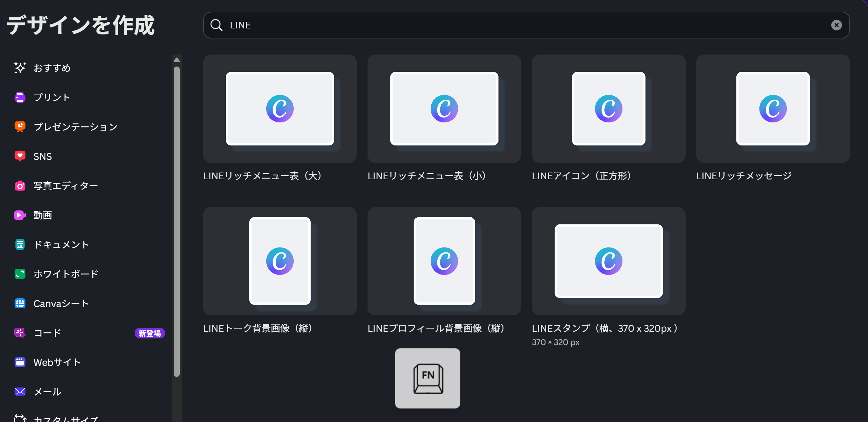
Task: Open LINEリッチメニュー表（小）thumbnail
Action: 444,109
